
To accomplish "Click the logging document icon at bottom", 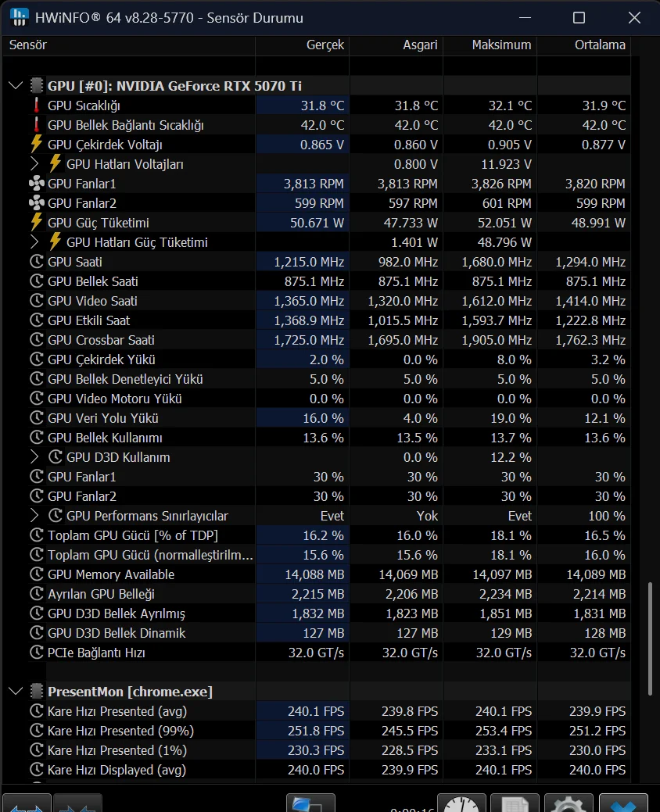I will (x=515, y=803).
